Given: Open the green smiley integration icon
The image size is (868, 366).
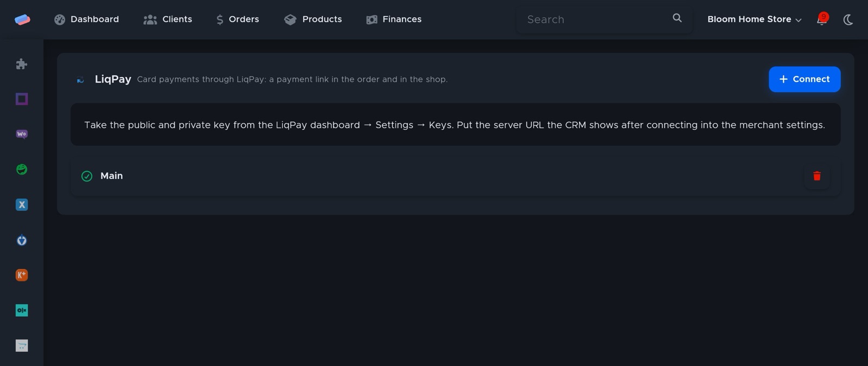Looking at the screenshot, I should pyautogui.click(x=22, y=169).
